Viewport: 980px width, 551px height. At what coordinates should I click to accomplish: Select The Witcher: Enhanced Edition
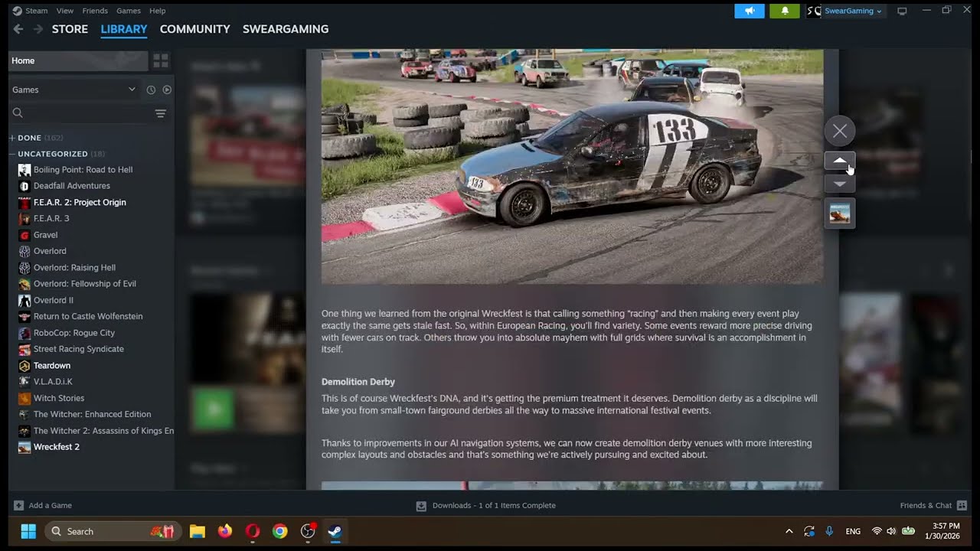pos(92,414)
